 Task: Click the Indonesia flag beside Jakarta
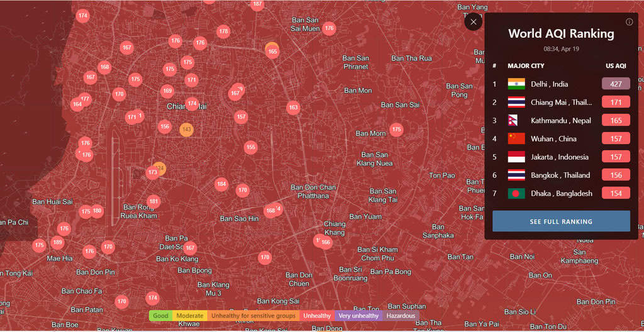(x=516, y=157)
